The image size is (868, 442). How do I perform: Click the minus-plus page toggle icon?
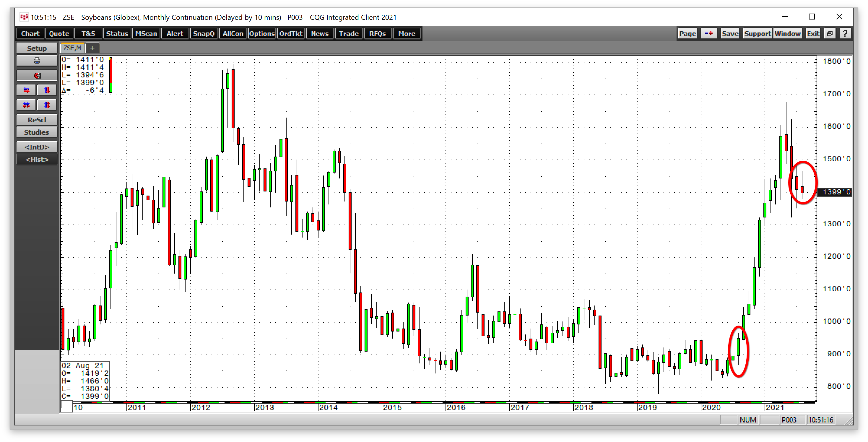click(x=709, y=33)
